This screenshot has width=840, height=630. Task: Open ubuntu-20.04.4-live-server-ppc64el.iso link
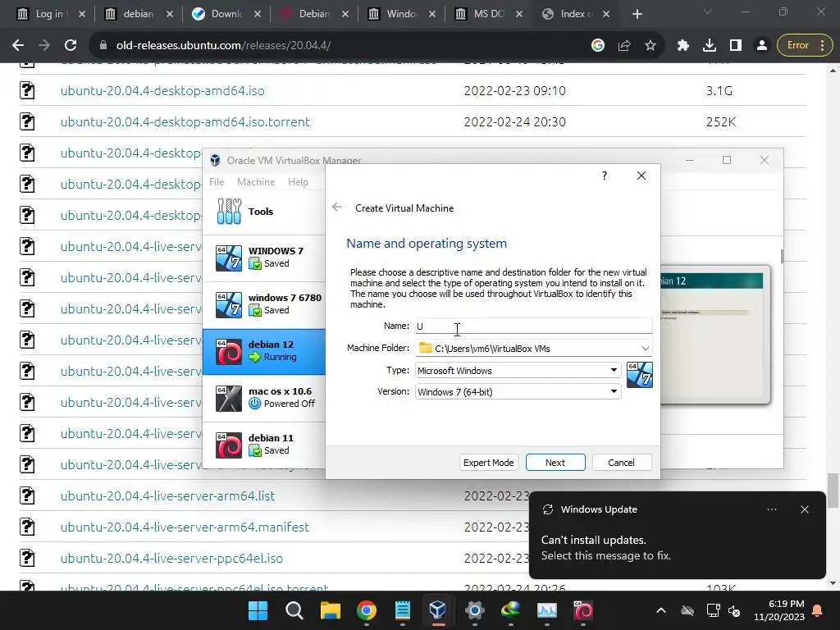(171, 558)
